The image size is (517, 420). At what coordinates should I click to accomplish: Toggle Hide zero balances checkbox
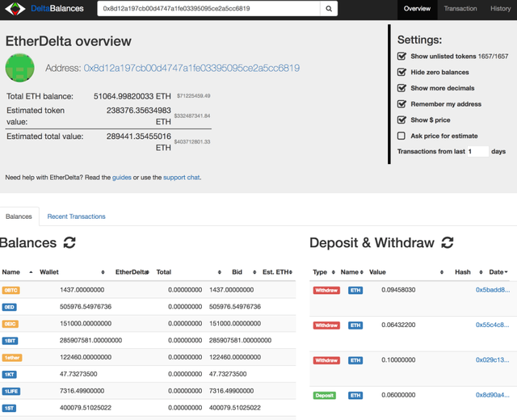(401, 72)
